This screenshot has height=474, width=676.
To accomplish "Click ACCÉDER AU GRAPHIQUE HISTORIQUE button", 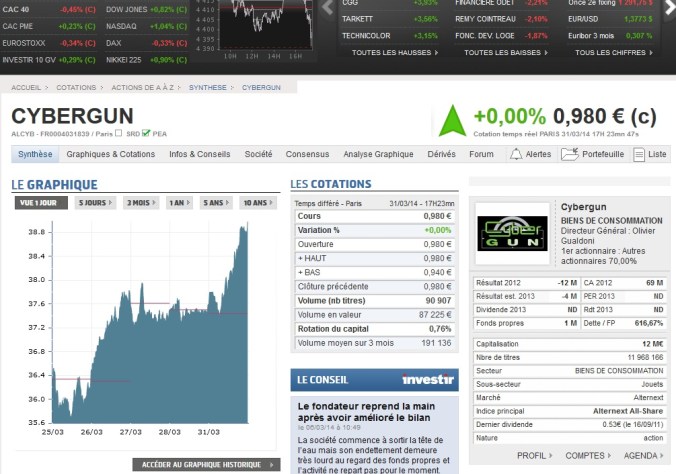I will (207, 465).
